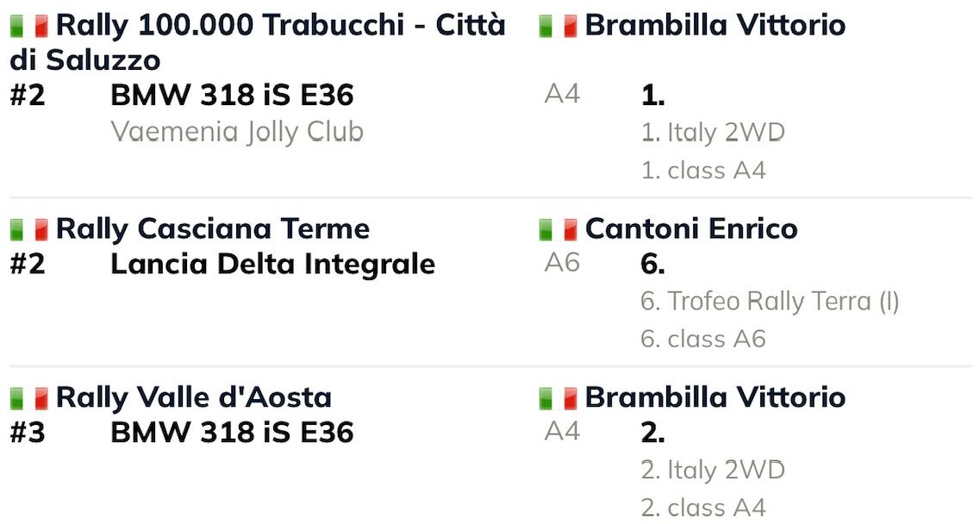This screenshot has height=524, width=980.
Task: Click Italian flag beside Rally Valle d'Aosta
Action: coord(29,398)
